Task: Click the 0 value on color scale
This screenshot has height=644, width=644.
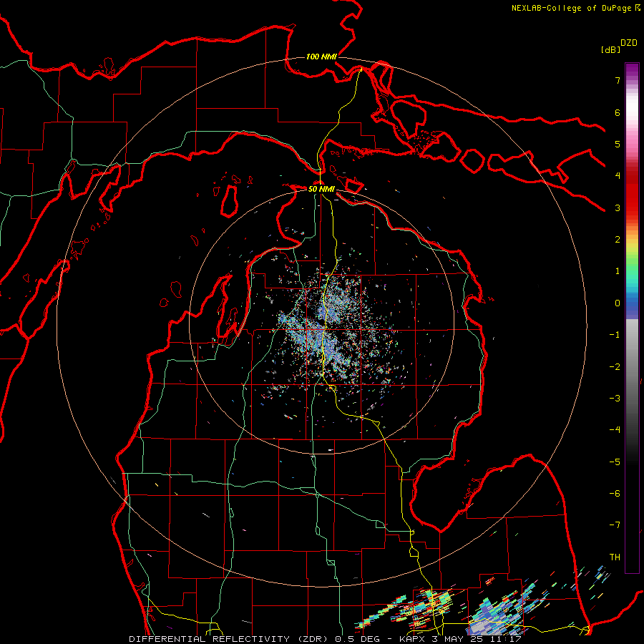Action: pos(618,303)
